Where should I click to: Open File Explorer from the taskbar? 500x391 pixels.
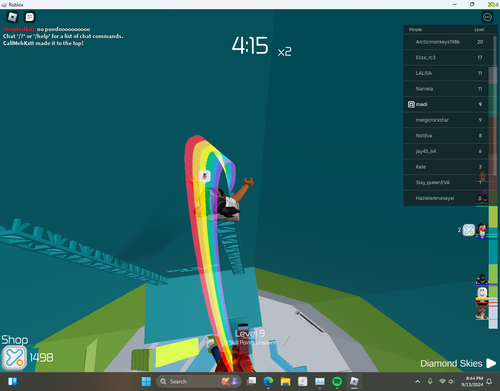285,381
